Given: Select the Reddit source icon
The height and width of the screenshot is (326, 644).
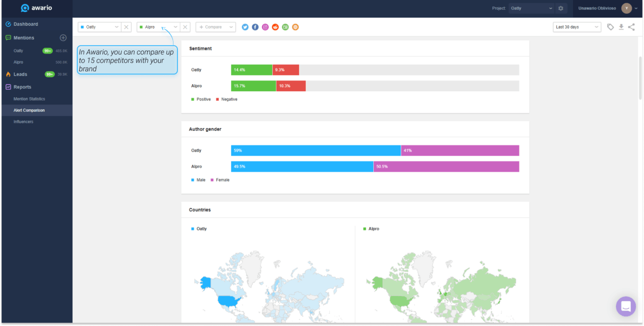Looking at the screenshot, I should (275, 27).
